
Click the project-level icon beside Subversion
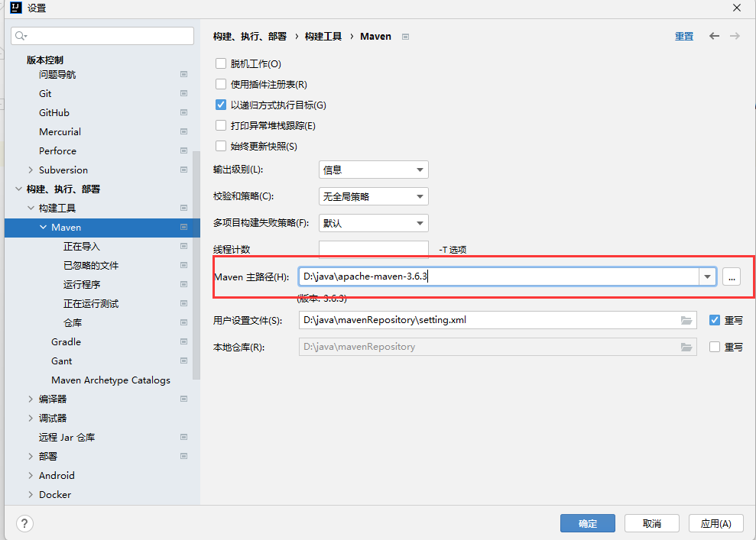(183, 170)
